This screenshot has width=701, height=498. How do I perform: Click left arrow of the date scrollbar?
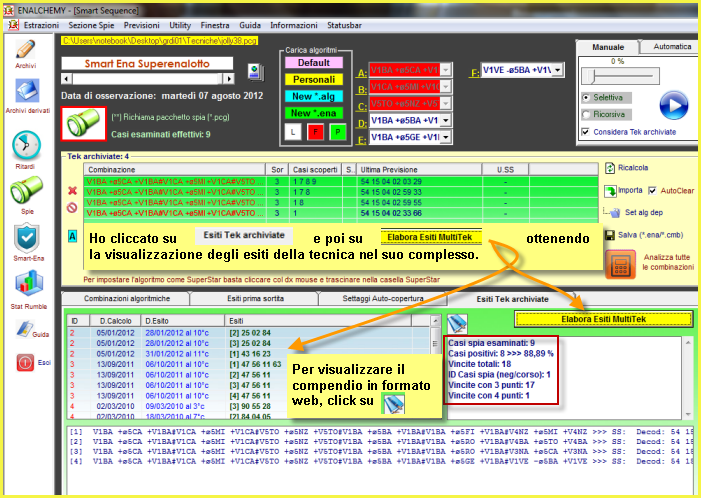(67, 79)
